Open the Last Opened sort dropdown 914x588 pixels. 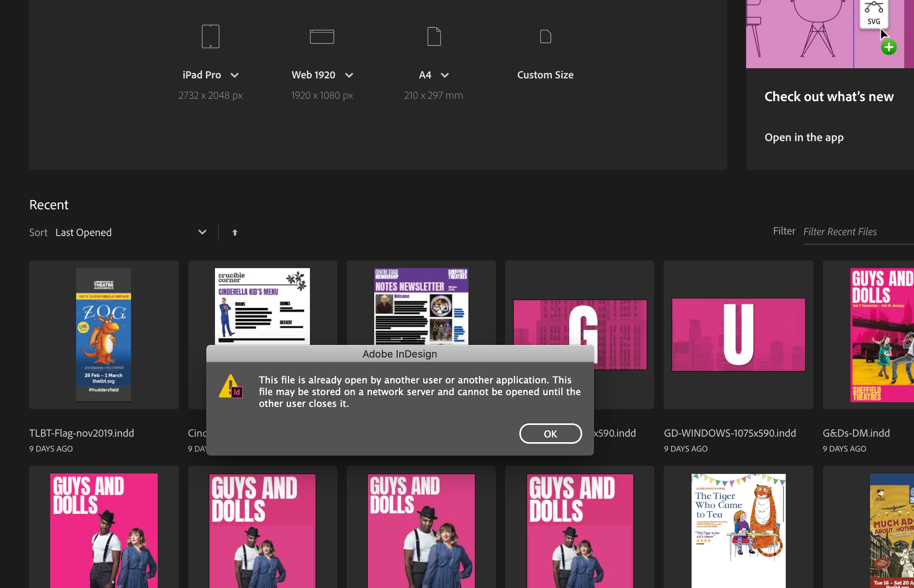coord(202,232)
